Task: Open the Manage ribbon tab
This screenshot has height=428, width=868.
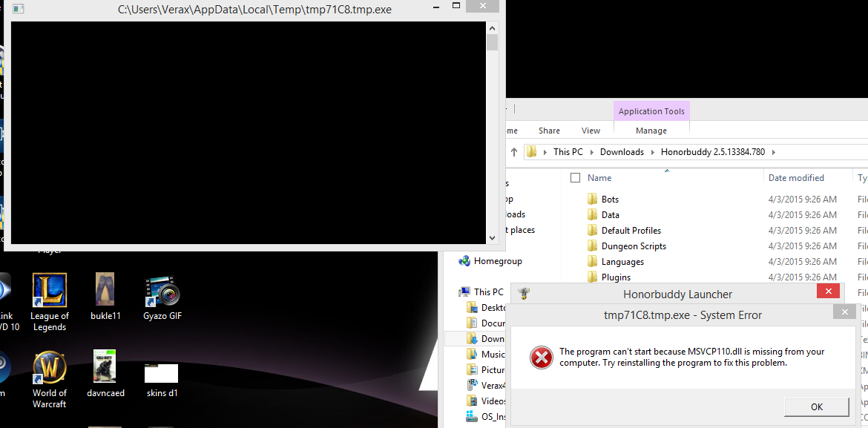Action: tap(651, 131)
